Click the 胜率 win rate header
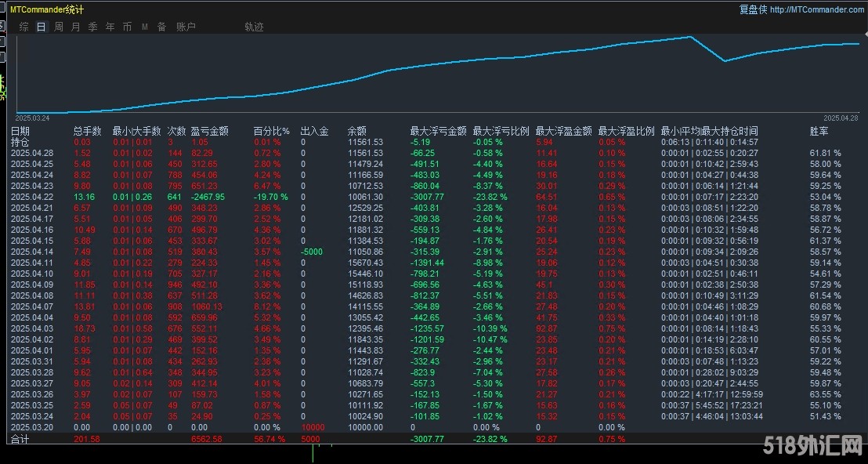868x464 pixels. [x=819, y=131]
